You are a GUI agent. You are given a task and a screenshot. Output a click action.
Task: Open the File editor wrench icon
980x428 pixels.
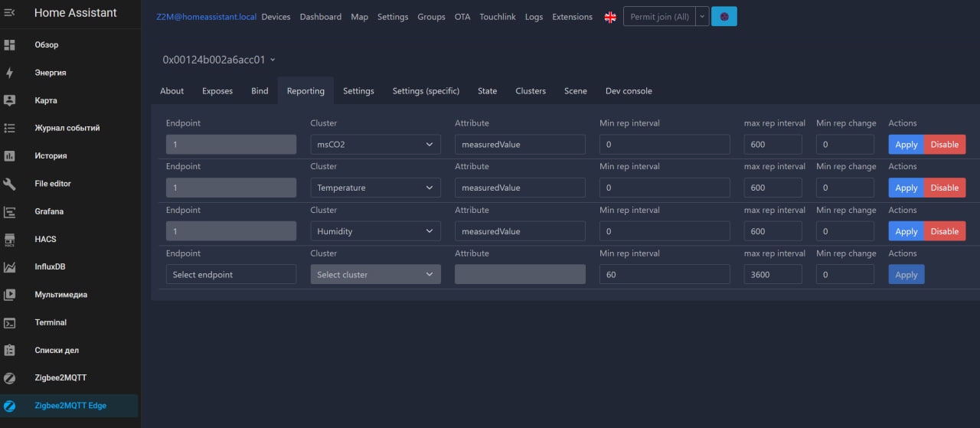point(10,184)
